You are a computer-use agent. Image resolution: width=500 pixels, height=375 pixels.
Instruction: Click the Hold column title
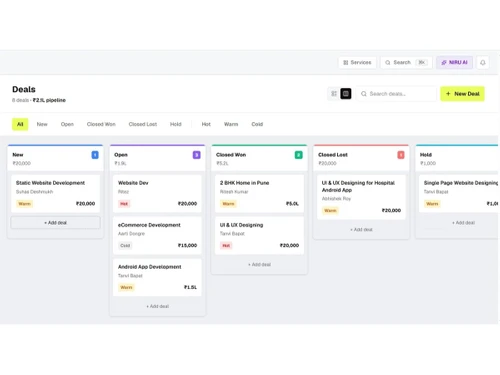click(426, 155)
